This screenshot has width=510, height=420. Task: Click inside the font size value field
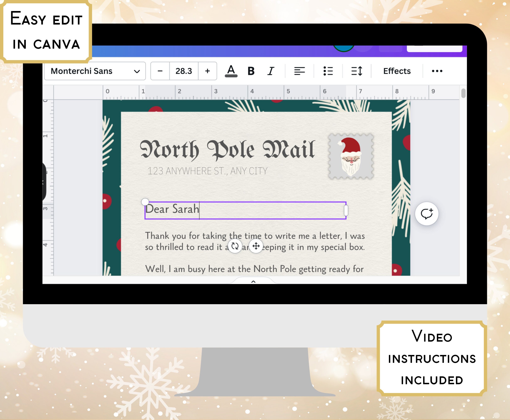(x=184, y=71)
